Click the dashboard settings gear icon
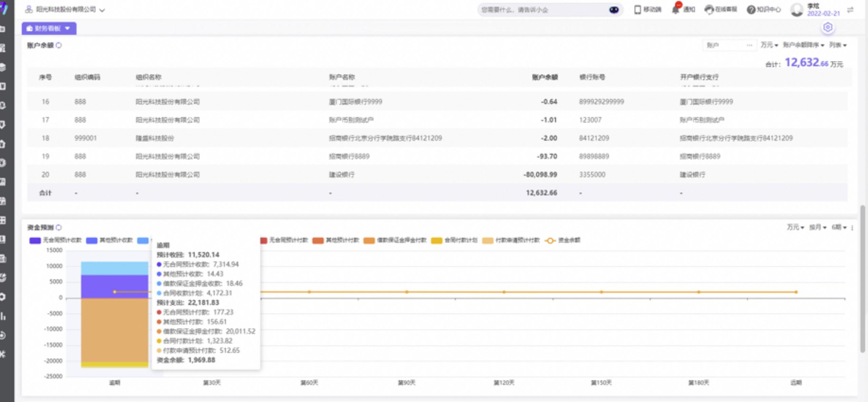This screenshot has height=402, width=868. point(827,27)
